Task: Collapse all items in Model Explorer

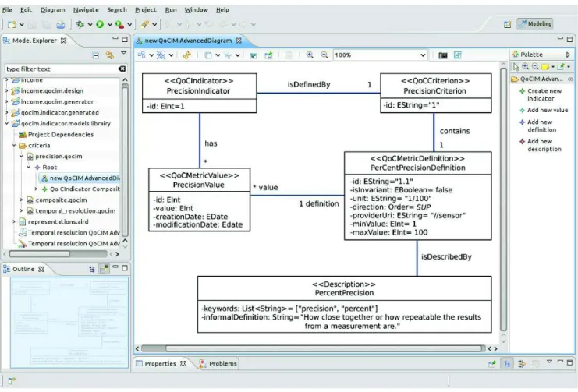Action: point(96,55)
